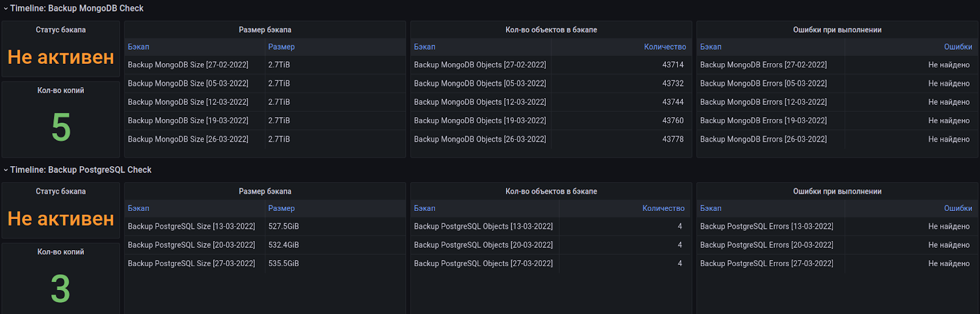Click PostgreSQL Не активен status value
This screenshot has height=314, width=980.
pos(61,219)
